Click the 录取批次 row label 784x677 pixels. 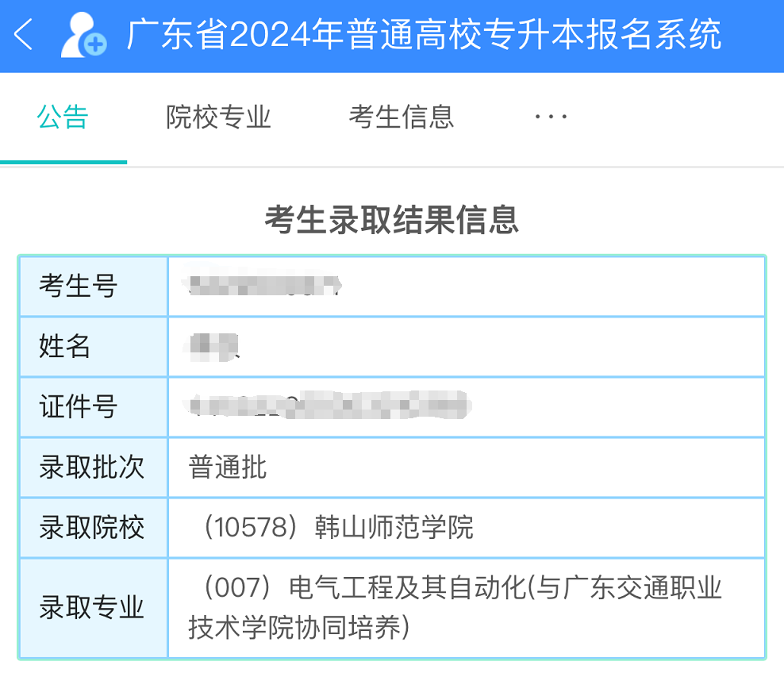click(92, 467)
